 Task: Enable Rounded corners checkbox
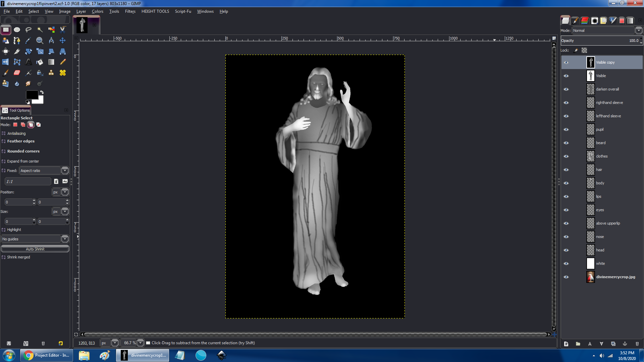click(x=4, y=151)
